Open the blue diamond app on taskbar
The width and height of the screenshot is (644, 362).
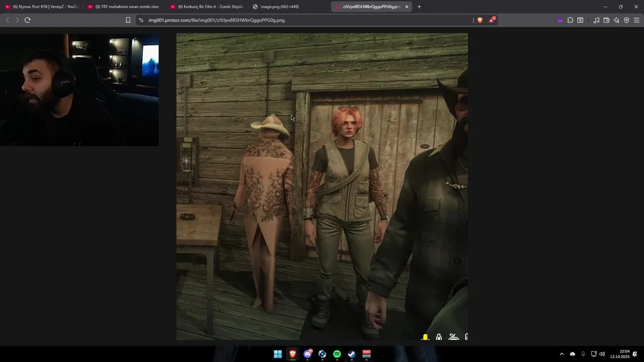(x=322, y=354)
